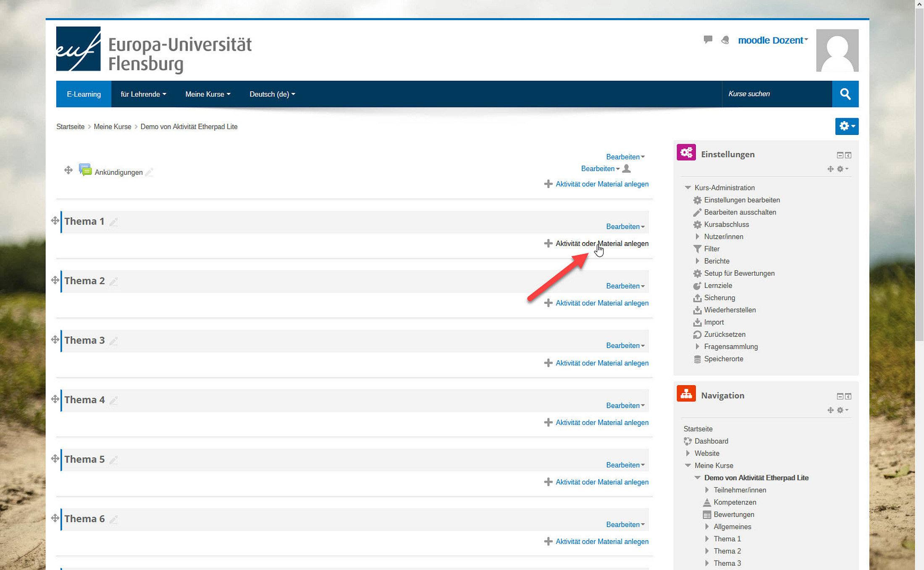The image size is (924, 570).
Task: Click the vertical page scrollbar
Action: pos(919,168)
